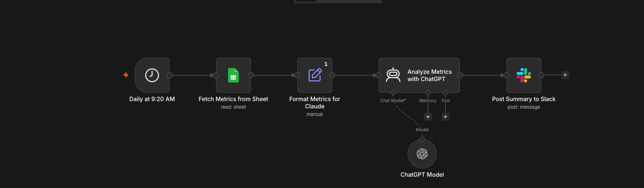This screenshot has height=188, width=644.
Task: Click the item count badge '1' on Format node
Action: (326, 64)
